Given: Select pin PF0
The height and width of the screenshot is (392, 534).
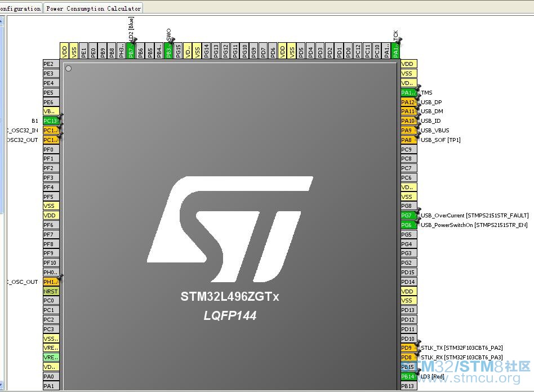Looking at the screenshot, I should pos(51,149).
